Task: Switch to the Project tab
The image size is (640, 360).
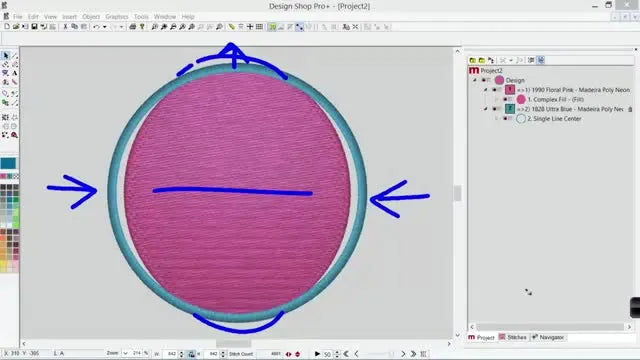Action: click(x=481, y=338)
